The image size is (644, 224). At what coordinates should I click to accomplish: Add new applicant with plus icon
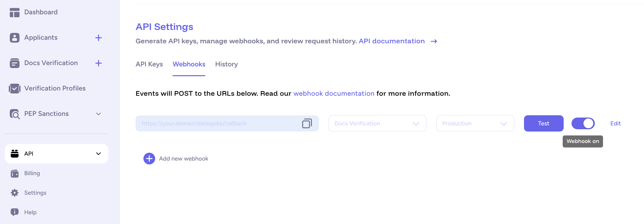point(99,38)
